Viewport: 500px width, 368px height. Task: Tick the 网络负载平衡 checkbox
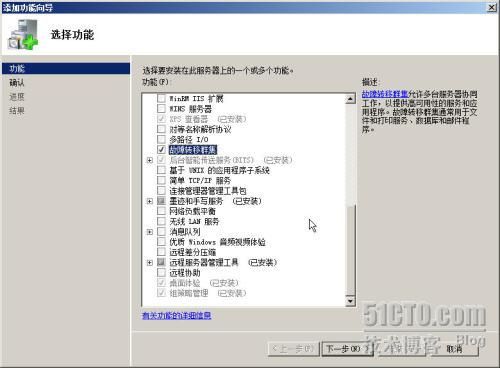(161, 211)
